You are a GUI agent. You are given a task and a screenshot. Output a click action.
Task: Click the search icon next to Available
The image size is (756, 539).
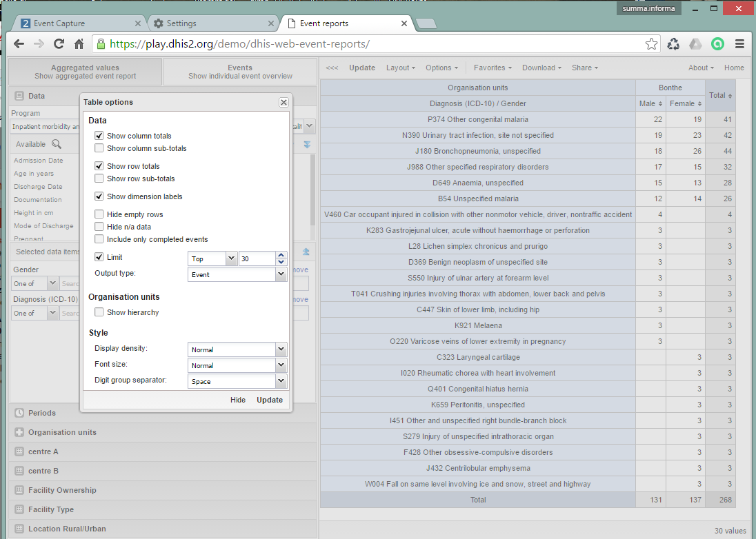point(57,144)
